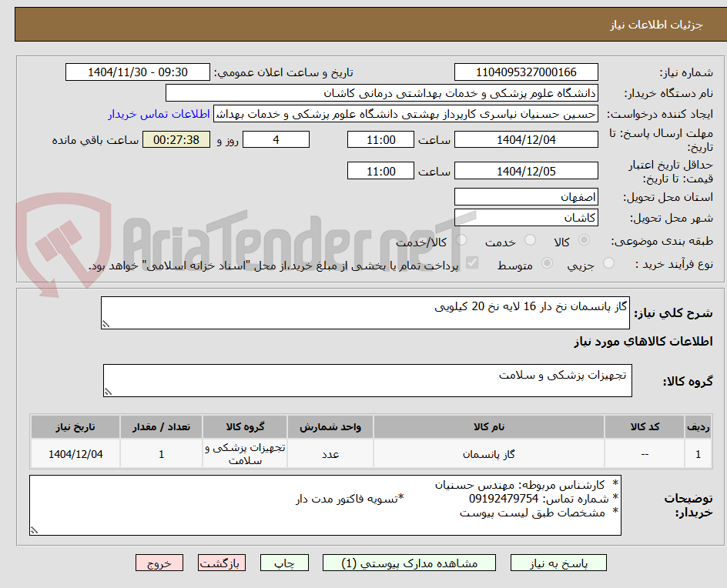This screenshot has height=588, width=727.
Task: Click the delivery city field 'کاشان'
Action: click(526, 217)
